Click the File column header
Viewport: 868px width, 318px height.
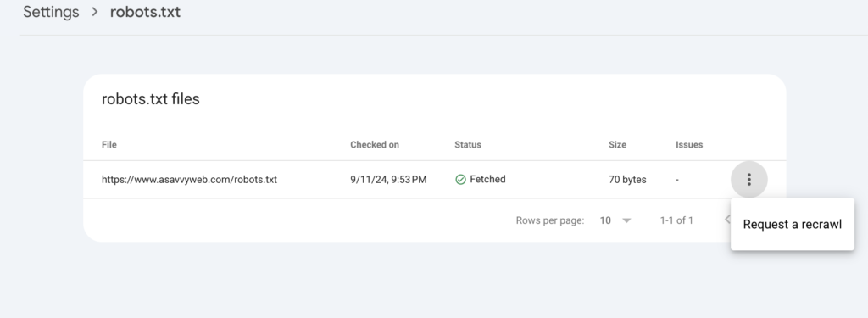(109, 145)
